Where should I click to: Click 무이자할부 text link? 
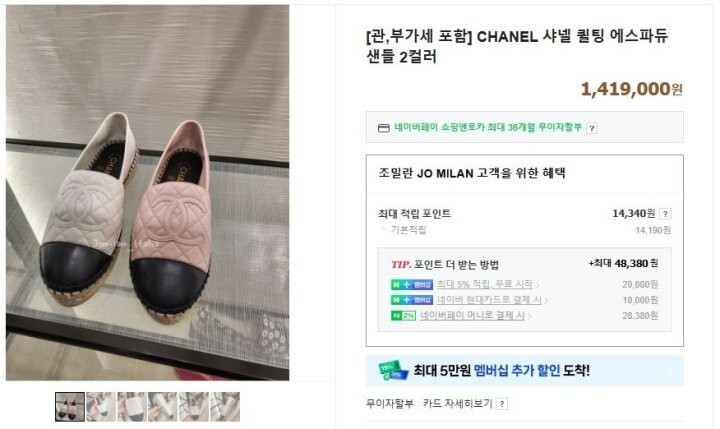point(389,404)
